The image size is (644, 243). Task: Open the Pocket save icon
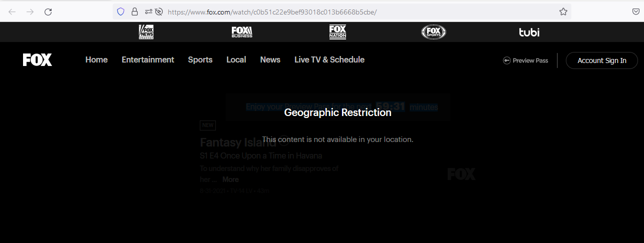[x=635, y=11]
